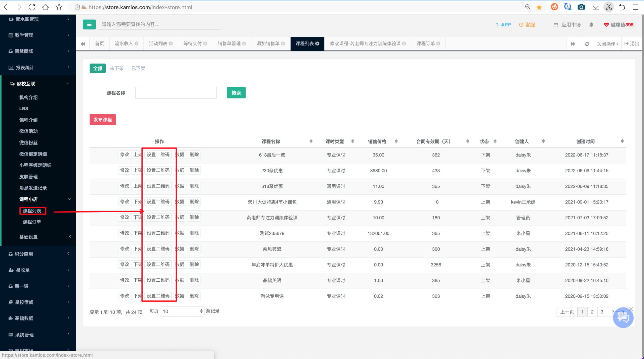Click 删除 in the 游泳专用课 row

point(194,296)
